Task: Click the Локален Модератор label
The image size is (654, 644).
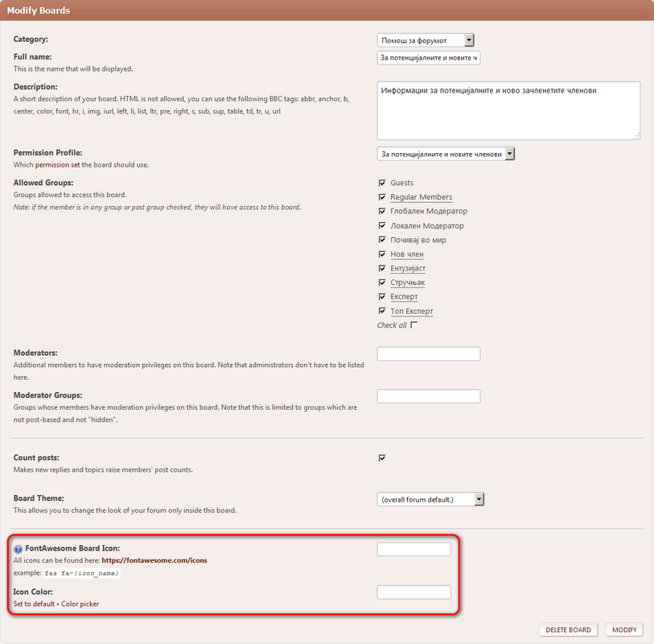Action: [427, 225]
